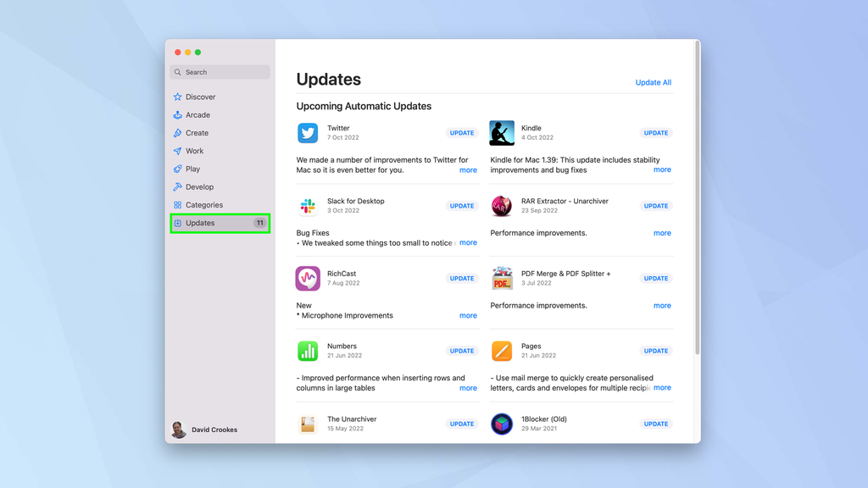
Task: Select the Slack for Desktop app icon
Action: 309,206
